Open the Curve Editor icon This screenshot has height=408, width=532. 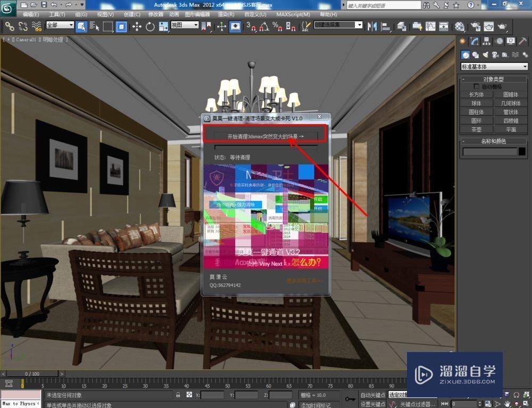(x=430, y=26)
